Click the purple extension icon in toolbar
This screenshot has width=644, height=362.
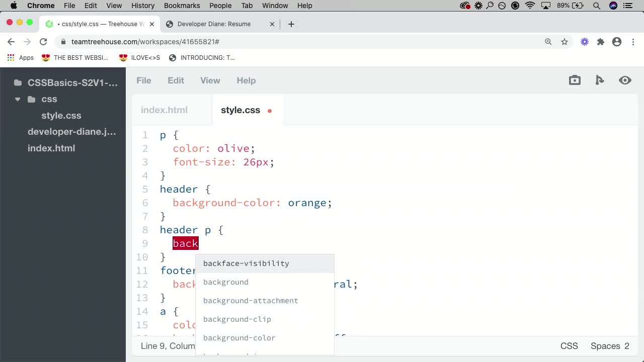pos(585,42)
